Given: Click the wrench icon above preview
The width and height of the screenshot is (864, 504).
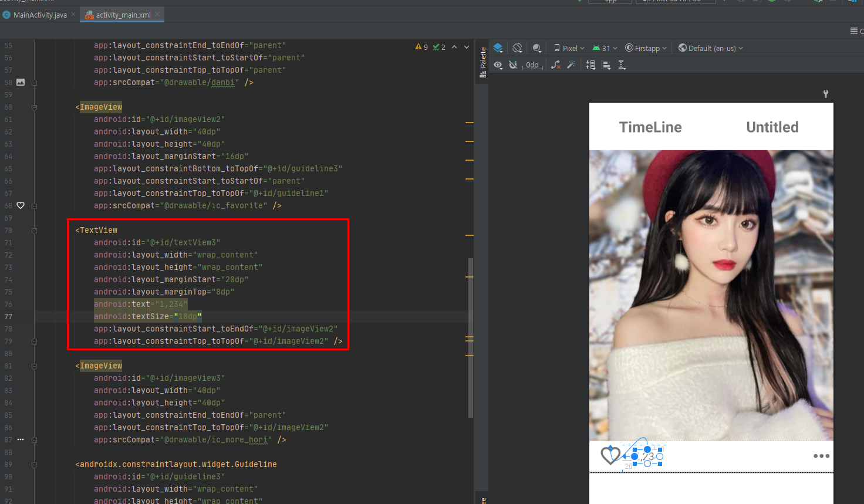Looking at the screenshot, I should [x=826, y=94].
